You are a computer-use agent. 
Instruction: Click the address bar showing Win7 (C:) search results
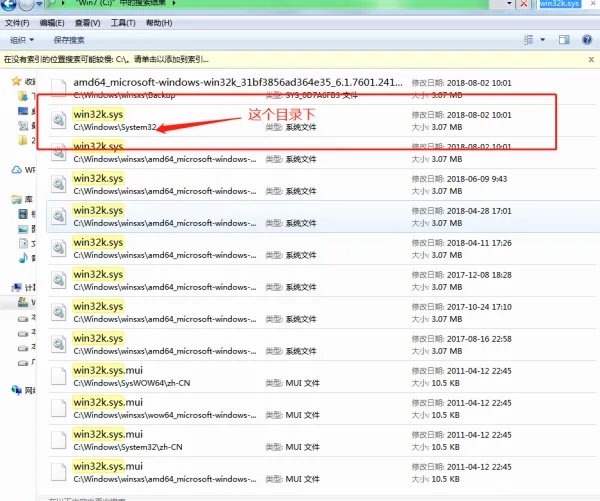[268, 4]
